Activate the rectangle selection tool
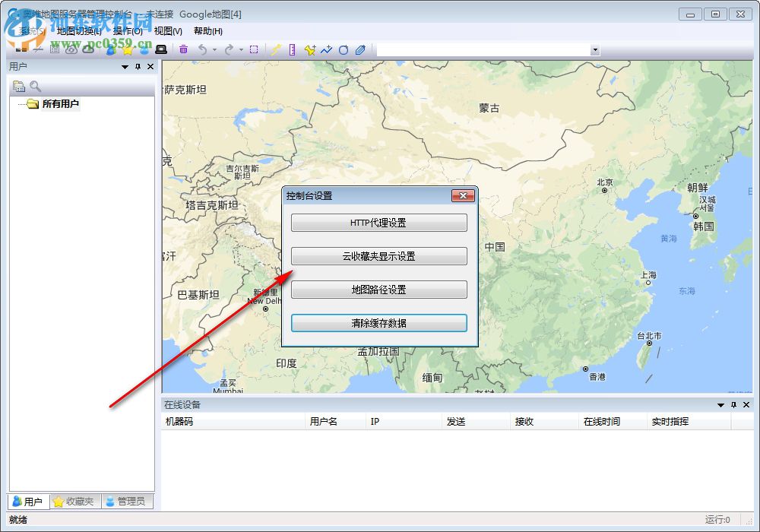Viewport: 760px width, 532px height. (x=255, y=49)
